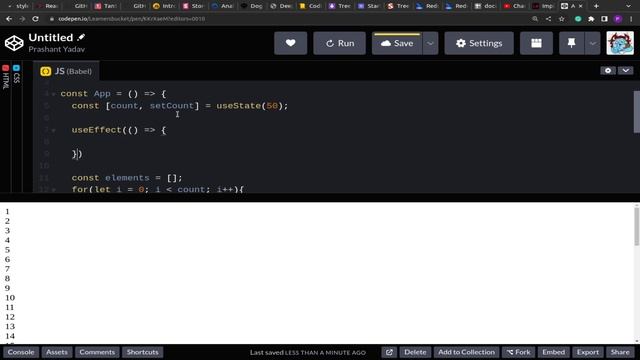Open pen in new window icon
The height and width of the screenshot is (360, 640).
coord(389,352)
